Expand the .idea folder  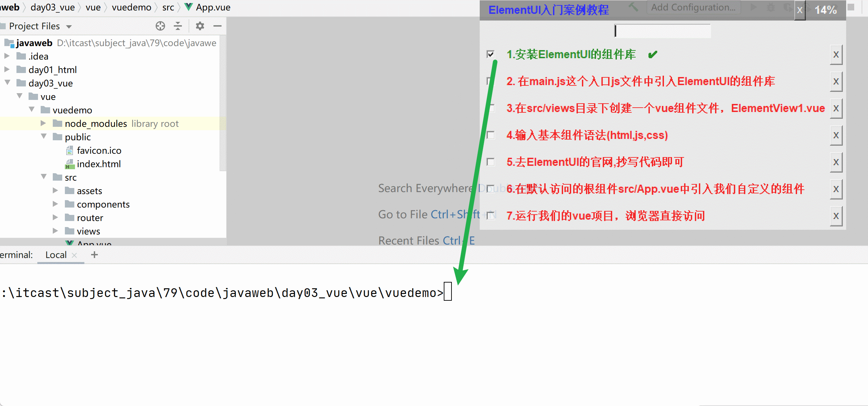7,56
